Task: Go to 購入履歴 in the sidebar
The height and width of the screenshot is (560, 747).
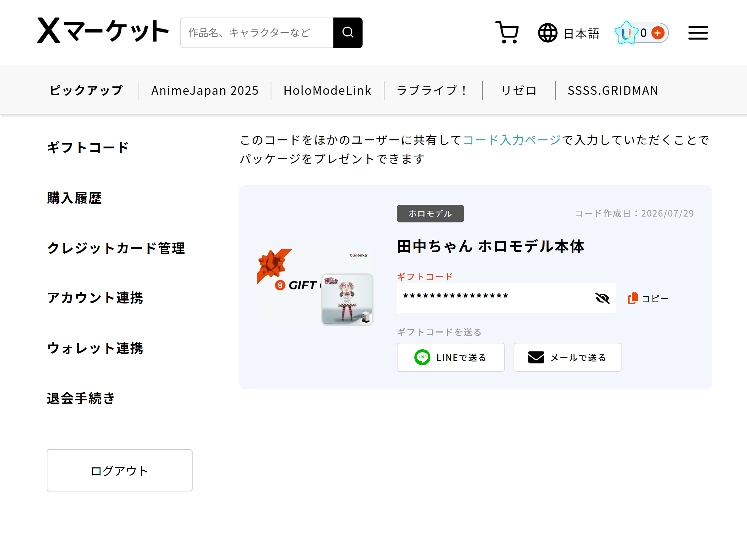Action: coord(74,198)
